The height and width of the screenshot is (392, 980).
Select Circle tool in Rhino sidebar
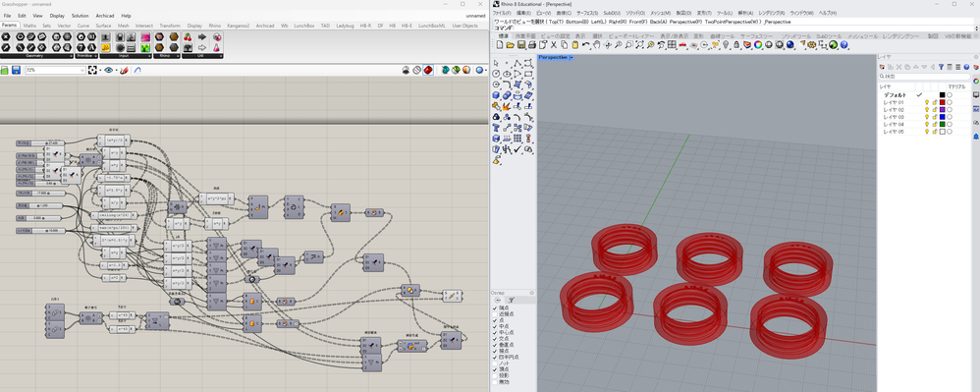coord(496,74)
